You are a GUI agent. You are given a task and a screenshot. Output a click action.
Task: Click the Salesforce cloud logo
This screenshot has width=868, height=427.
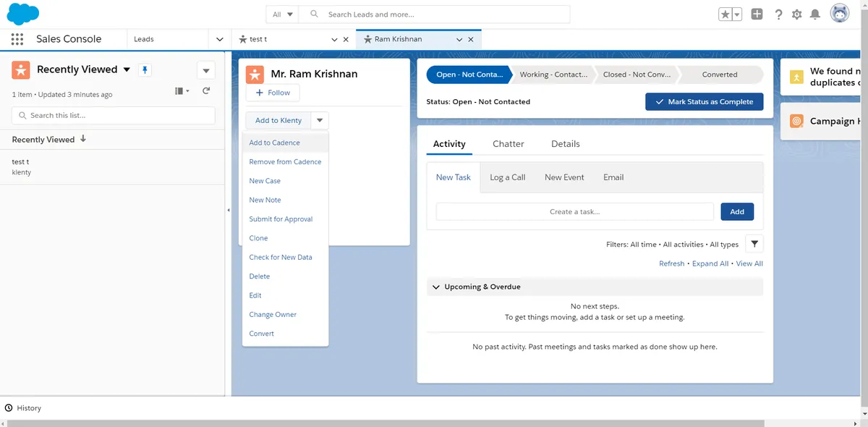click(x=23, y=14)
